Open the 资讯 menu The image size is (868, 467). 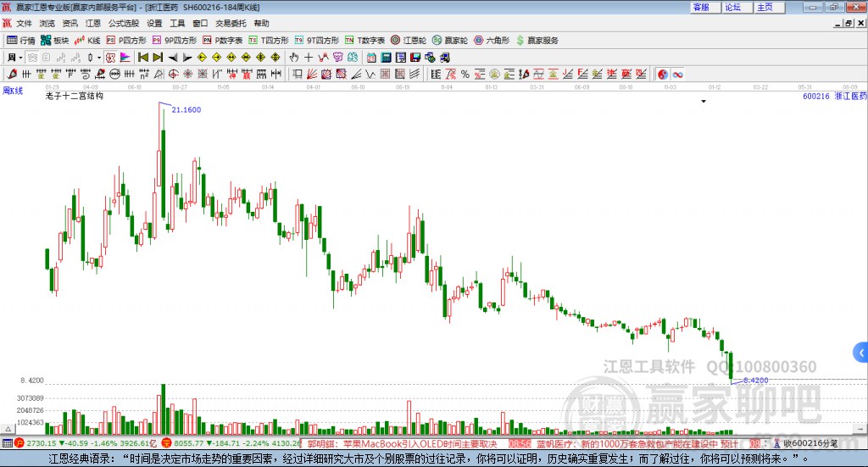click(x=70, y=23)
